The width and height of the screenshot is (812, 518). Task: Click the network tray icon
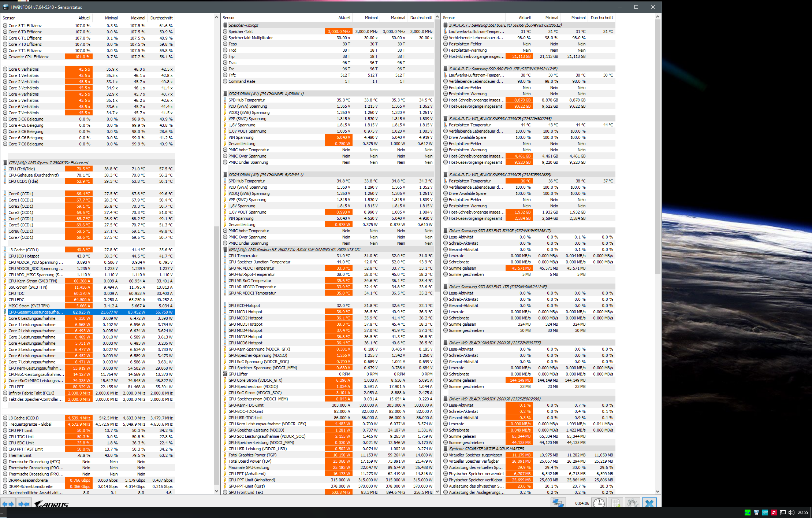click(783, 513)
